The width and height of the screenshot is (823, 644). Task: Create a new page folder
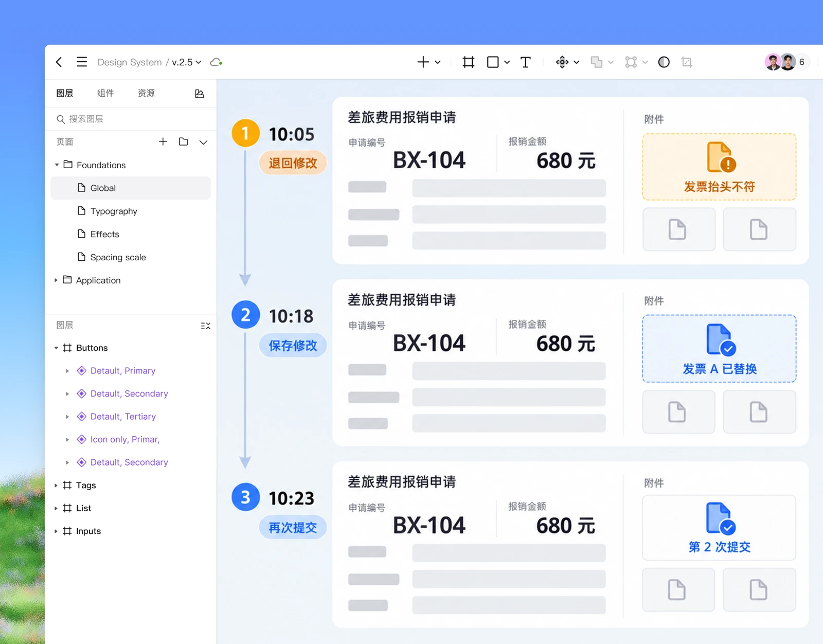click(183, 141)
